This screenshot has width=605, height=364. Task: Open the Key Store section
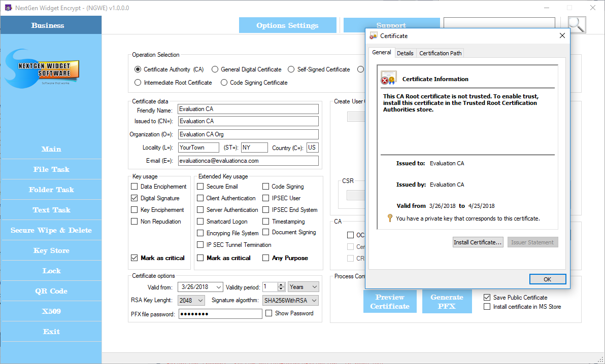point(51,250)
